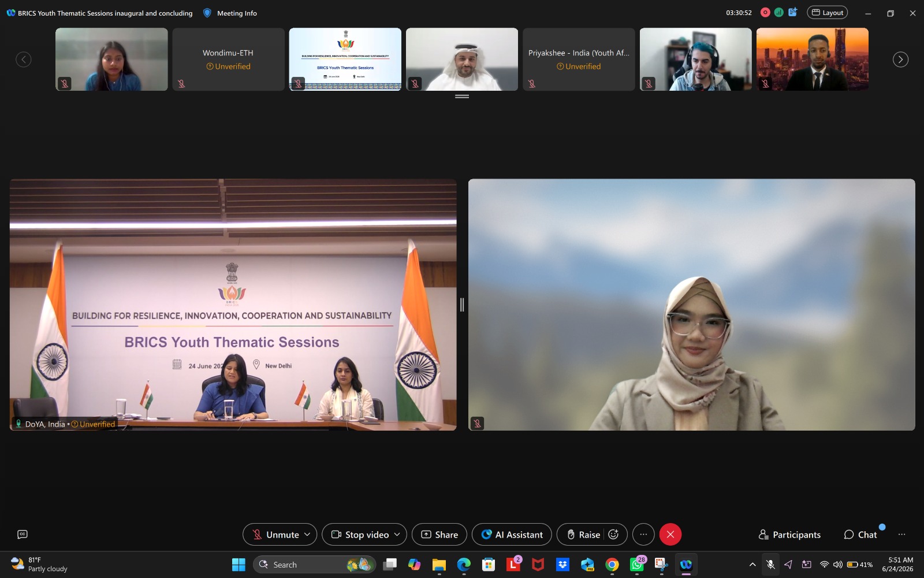The height and width of the screenshot is (578, 924).
Task: Open the red L app with badge 2
Action: click(x=513, y=565)
